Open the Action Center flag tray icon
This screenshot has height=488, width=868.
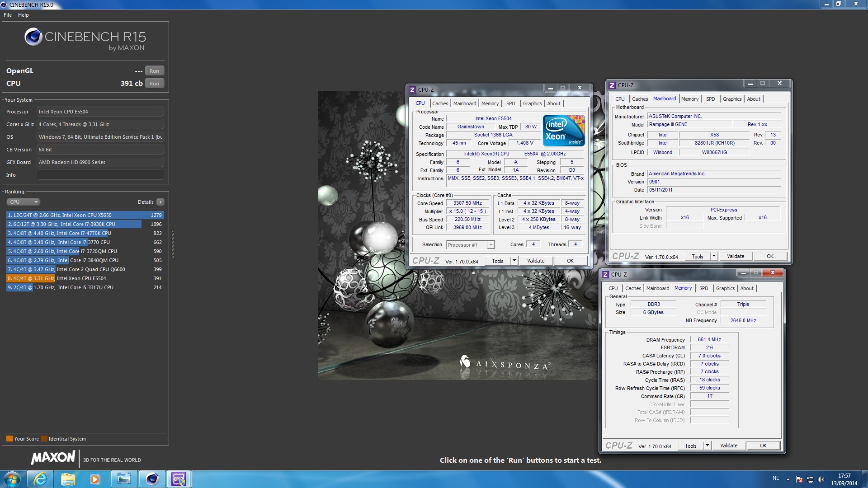click(799, 479)
